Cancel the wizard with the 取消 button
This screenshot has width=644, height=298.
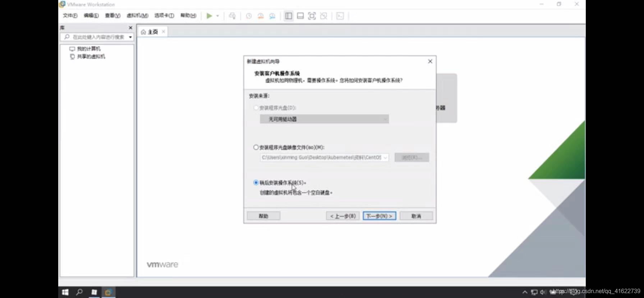point(416,216)
